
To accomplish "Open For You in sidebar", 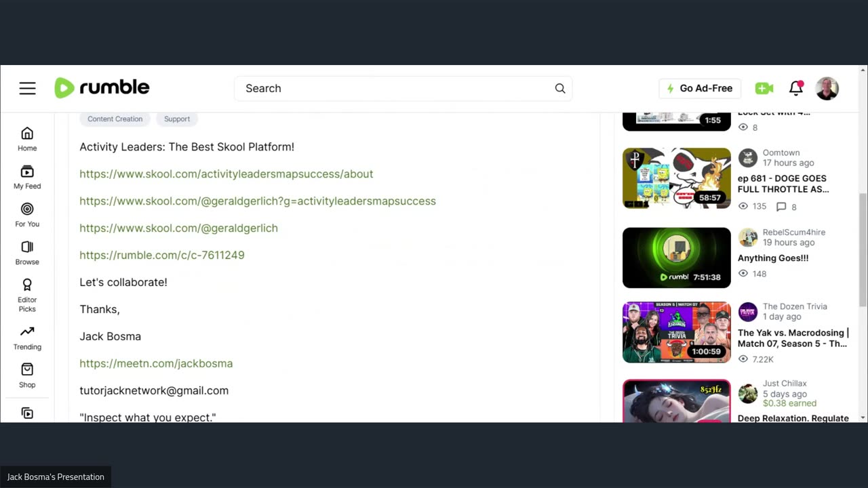I will tap(27, 215).
